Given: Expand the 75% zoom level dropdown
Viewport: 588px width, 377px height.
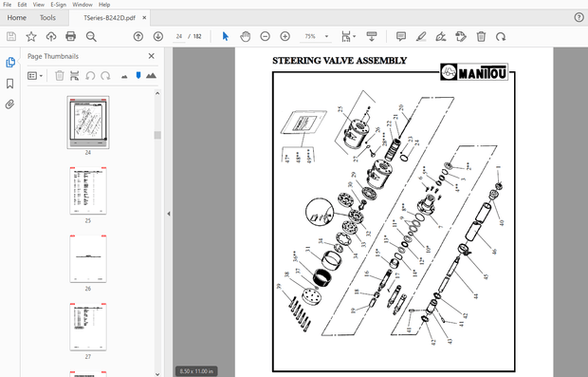Looking at the screenshot, I should click(326, 36).
